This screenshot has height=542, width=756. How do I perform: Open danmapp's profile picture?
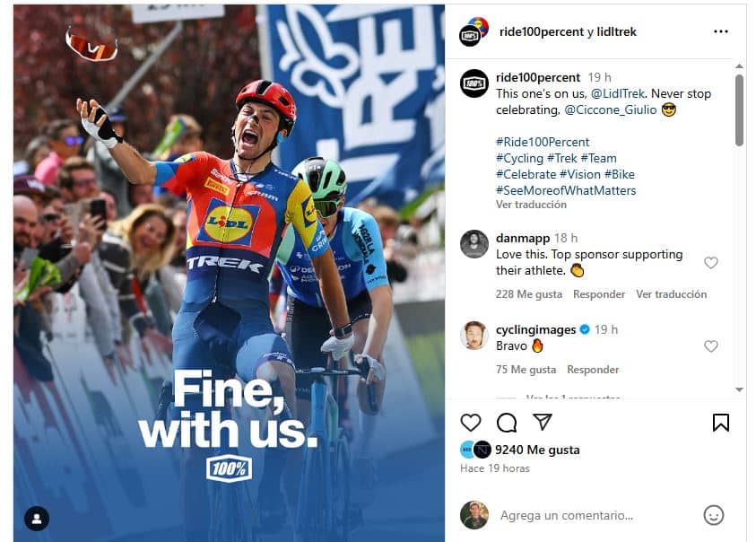474,244
